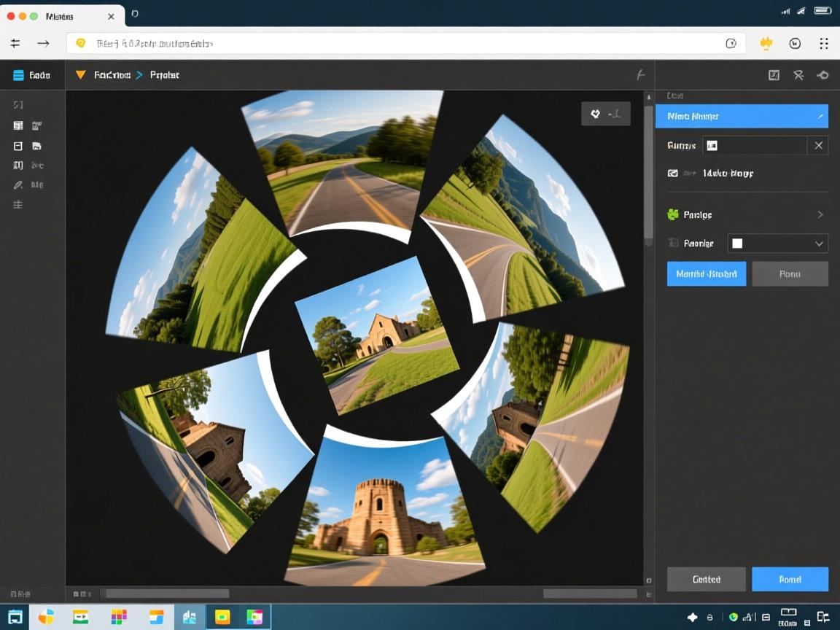Clear the input field with the X button
Screen dimensions: 840x630
818,145
